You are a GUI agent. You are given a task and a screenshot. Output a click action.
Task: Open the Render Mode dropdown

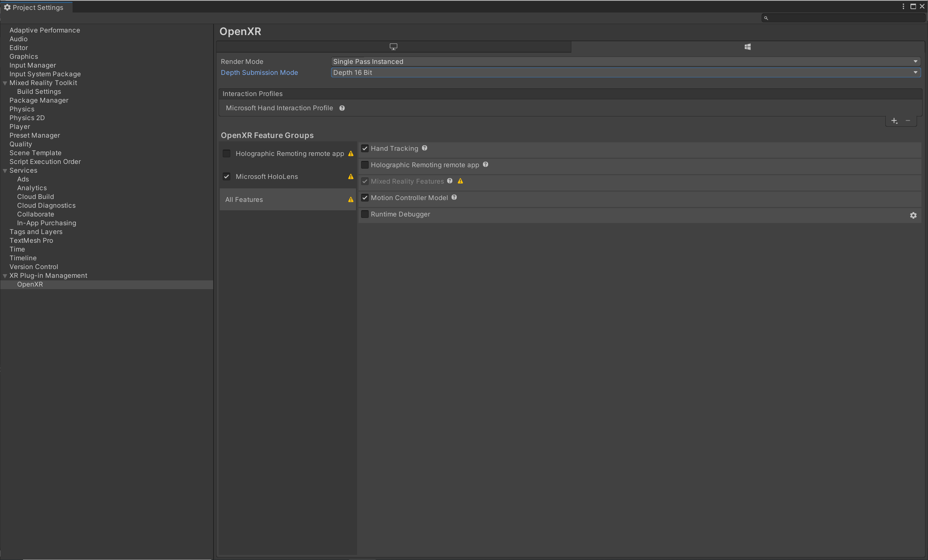coord(626,61)
